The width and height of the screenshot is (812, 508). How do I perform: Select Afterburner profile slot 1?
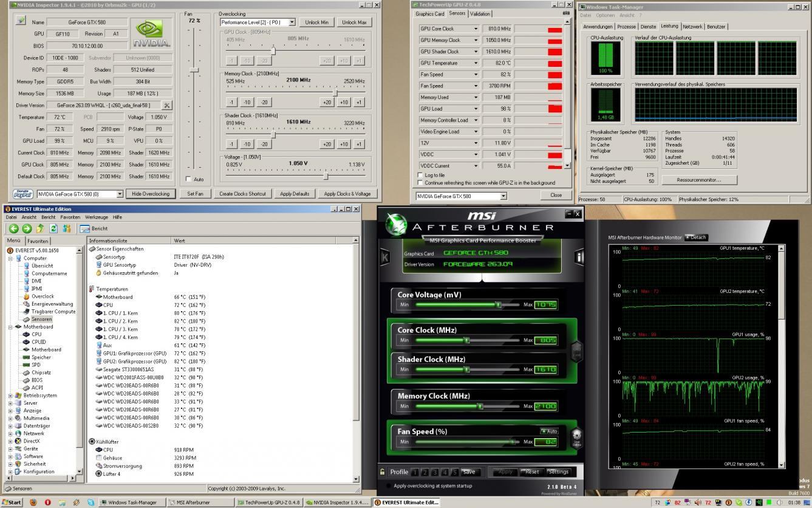[415, 472]
